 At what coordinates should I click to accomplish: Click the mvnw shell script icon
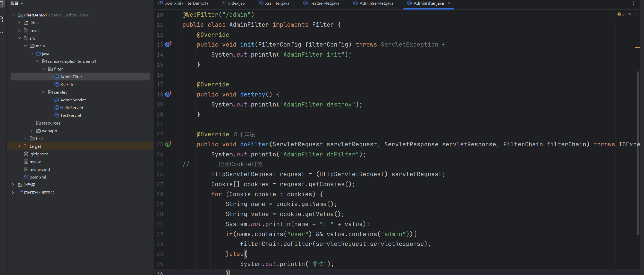pyautogui.click(x=26, y=162)
